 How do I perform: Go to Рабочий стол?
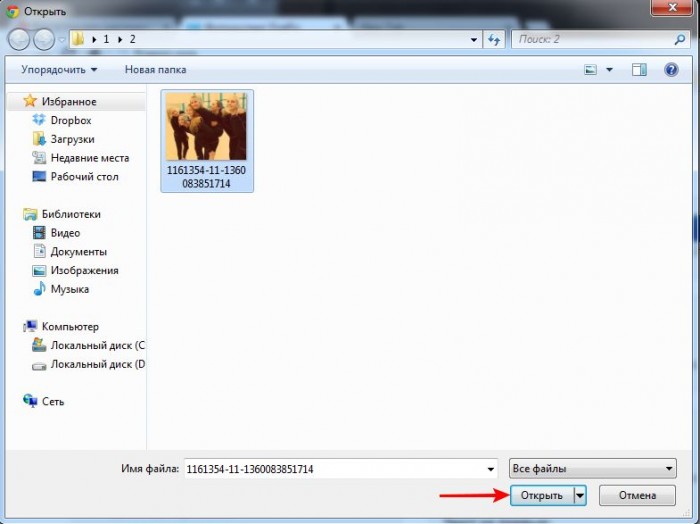[84, 177]
